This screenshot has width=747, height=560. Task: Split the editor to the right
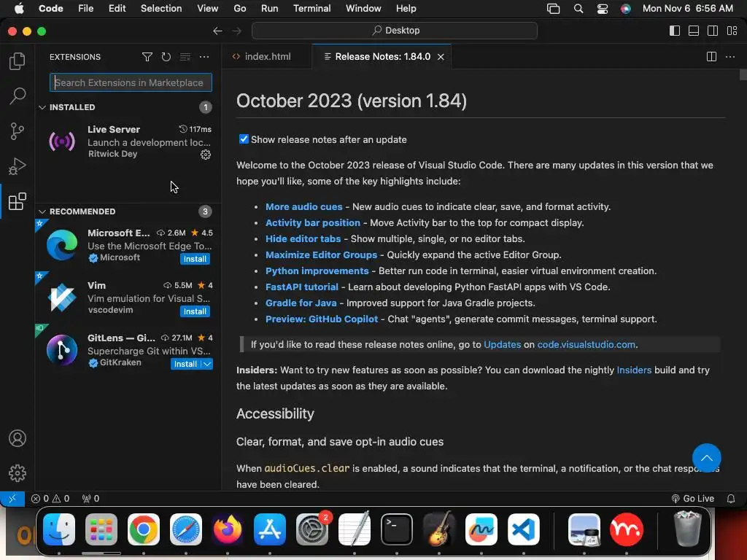[711, 57]
